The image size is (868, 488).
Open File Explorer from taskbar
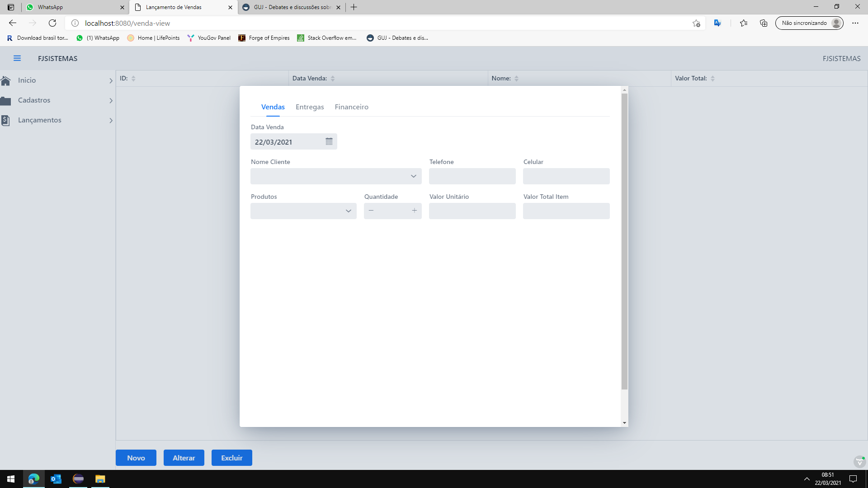[100, 479]
